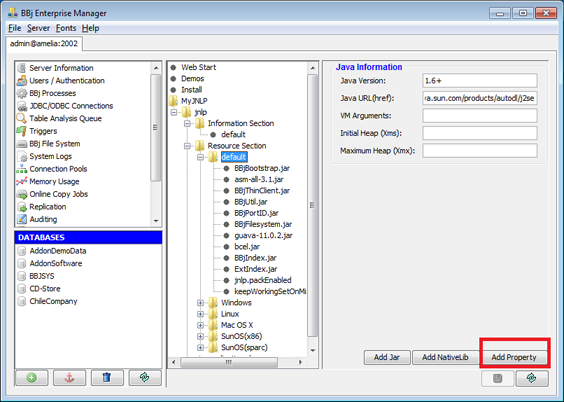
Task: Collapse the selected default resource folder
Action: pyautogui.click(x=200, y=157)
